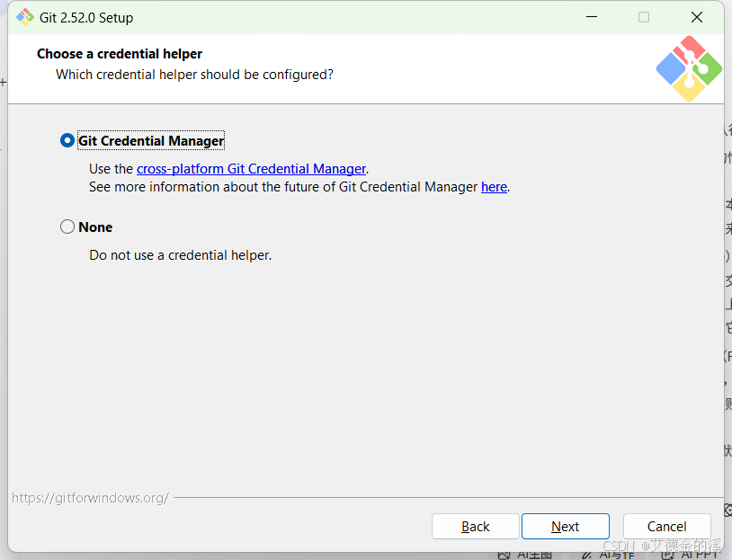Click the Git logo in the title bar
The image size is (732, 560).
pos(25,17)
